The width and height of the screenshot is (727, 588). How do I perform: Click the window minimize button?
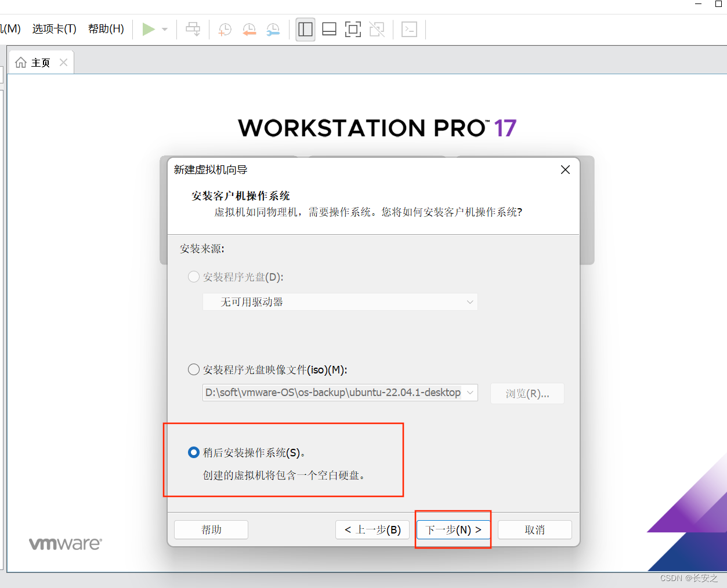click(x=699, y=3)
